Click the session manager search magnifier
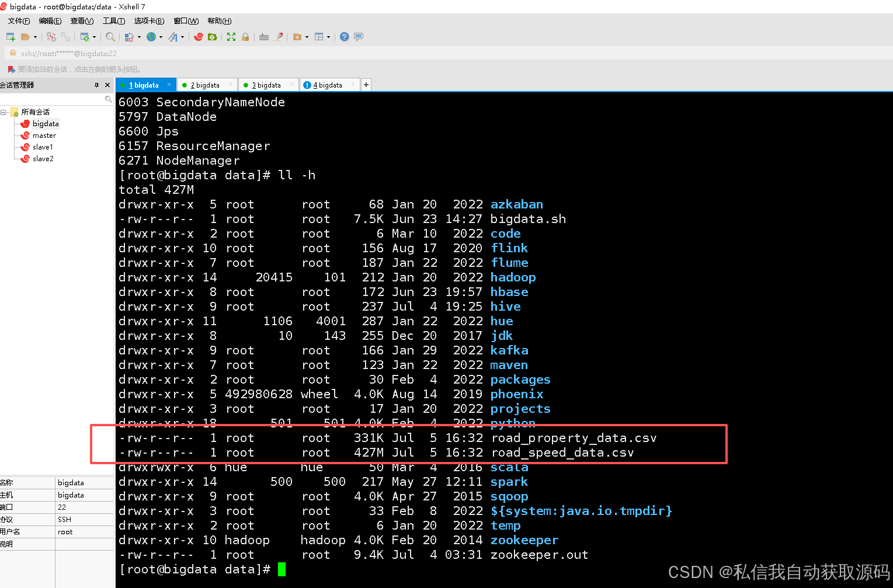This screenshot has height=588, width=893. pyautogui.click(x=108, y=99)
